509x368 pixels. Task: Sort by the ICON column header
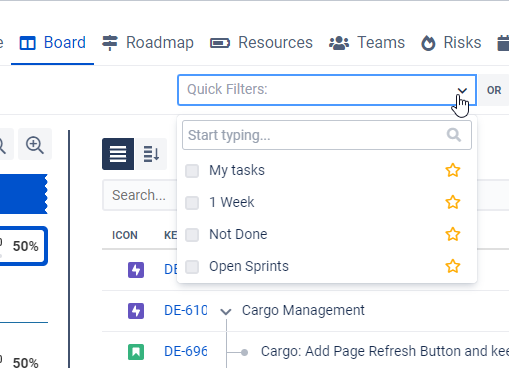pyautogui.click(x=125, y=235)
